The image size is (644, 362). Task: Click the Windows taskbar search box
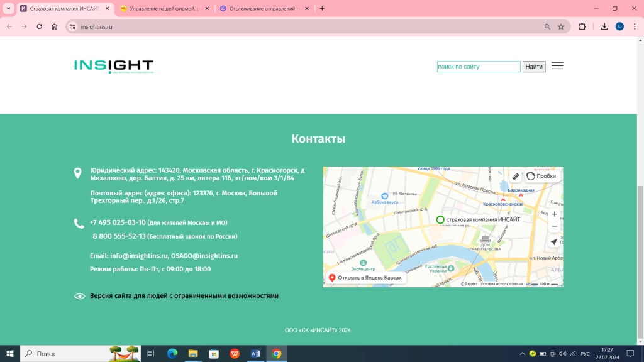[x=80, y=353]
